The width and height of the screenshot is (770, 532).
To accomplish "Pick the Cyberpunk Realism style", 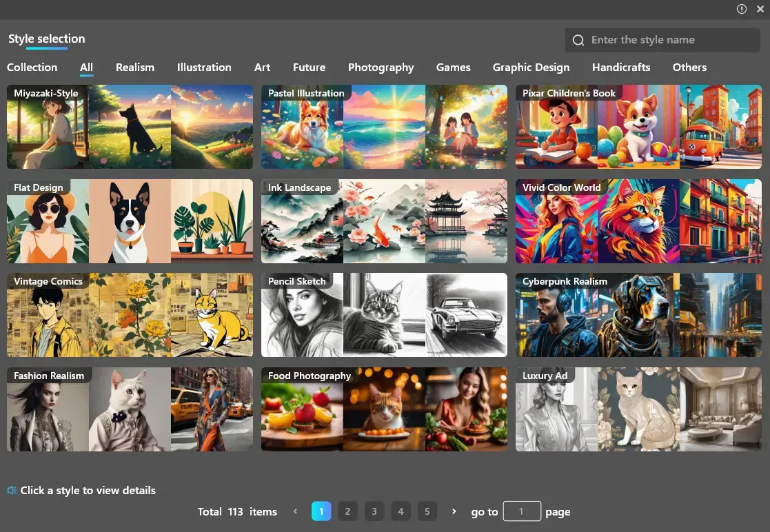I will tap(638, 316).
